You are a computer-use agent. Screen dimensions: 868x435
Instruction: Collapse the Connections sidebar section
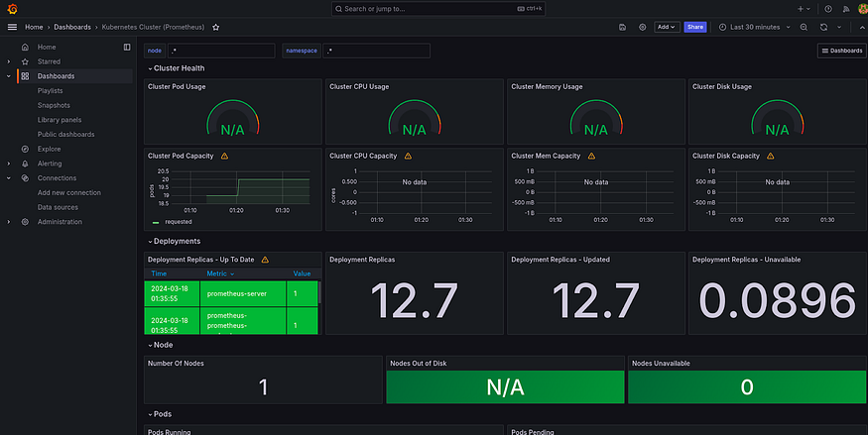coord(8,178)
